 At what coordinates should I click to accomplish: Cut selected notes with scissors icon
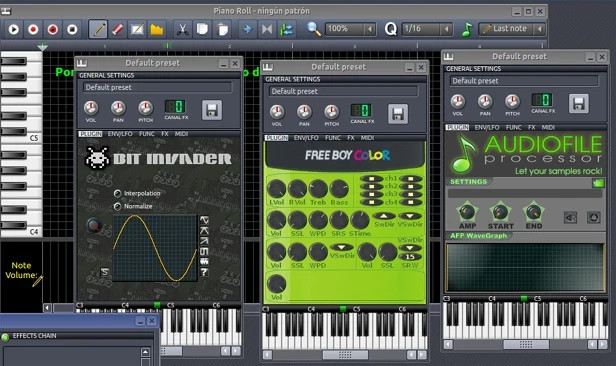click(182, 29)
